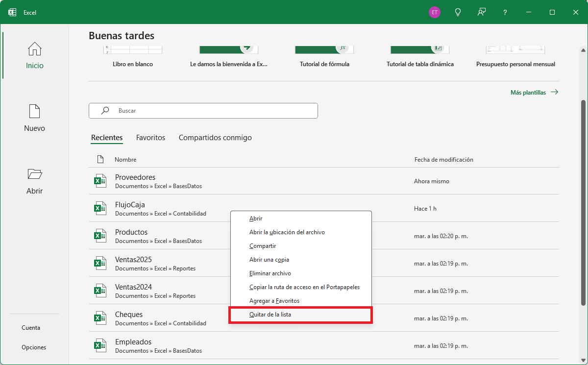Viewport: 588px width, 365px height.
Task: Choose Abrir in the context menu
Action: click(301, 219)
